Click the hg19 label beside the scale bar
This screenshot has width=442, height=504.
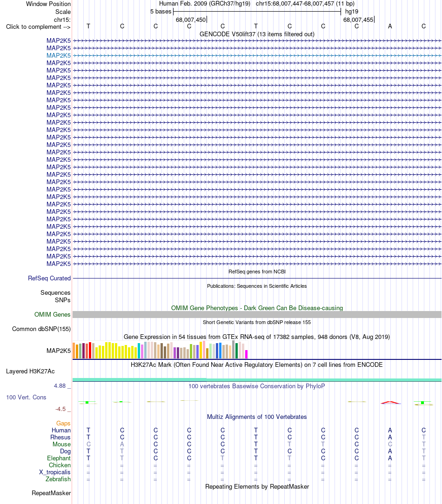(352, 12)
